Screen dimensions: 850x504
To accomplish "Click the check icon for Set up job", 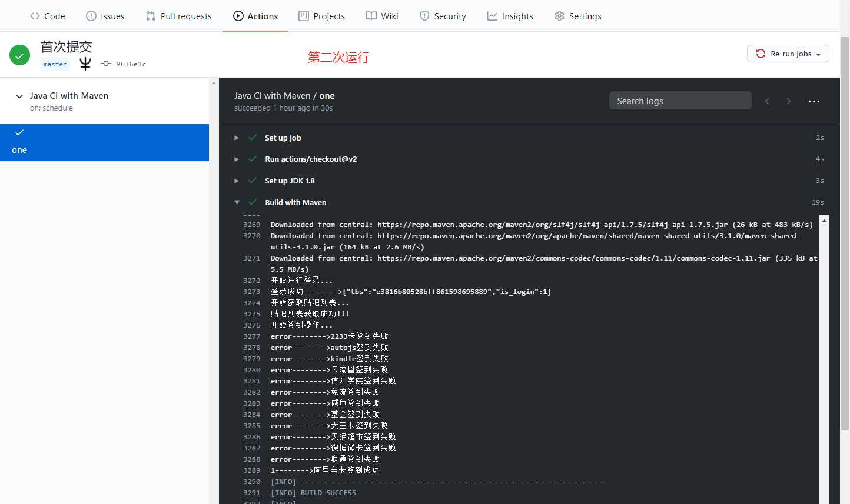I will (x=253, y=138).
